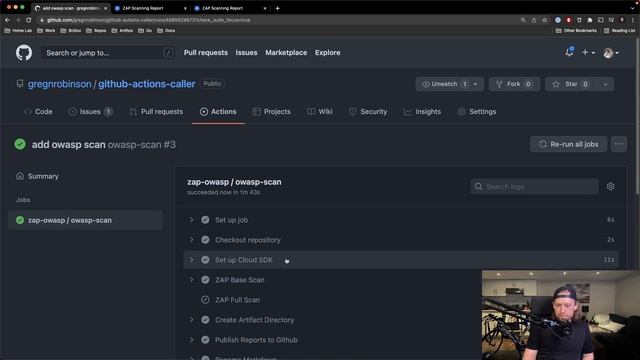Click browser reload button

(x=28, y=20)
